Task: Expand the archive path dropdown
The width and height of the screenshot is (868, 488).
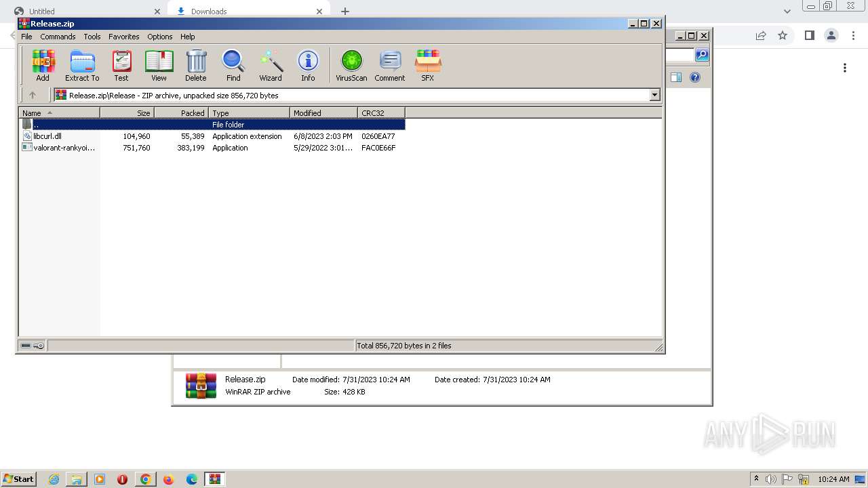Action: (654, 96)
